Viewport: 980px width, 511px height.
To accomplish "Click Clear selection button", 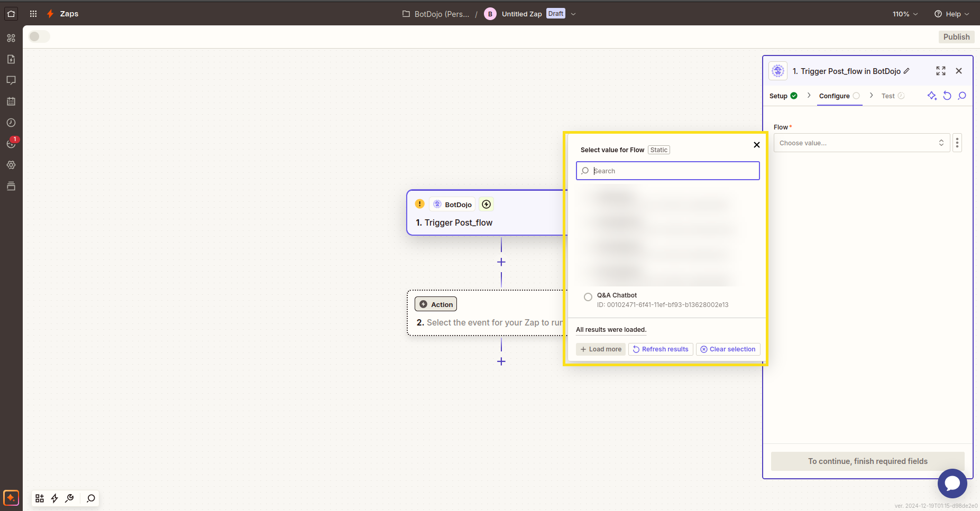I will click(x=728, y=349).
